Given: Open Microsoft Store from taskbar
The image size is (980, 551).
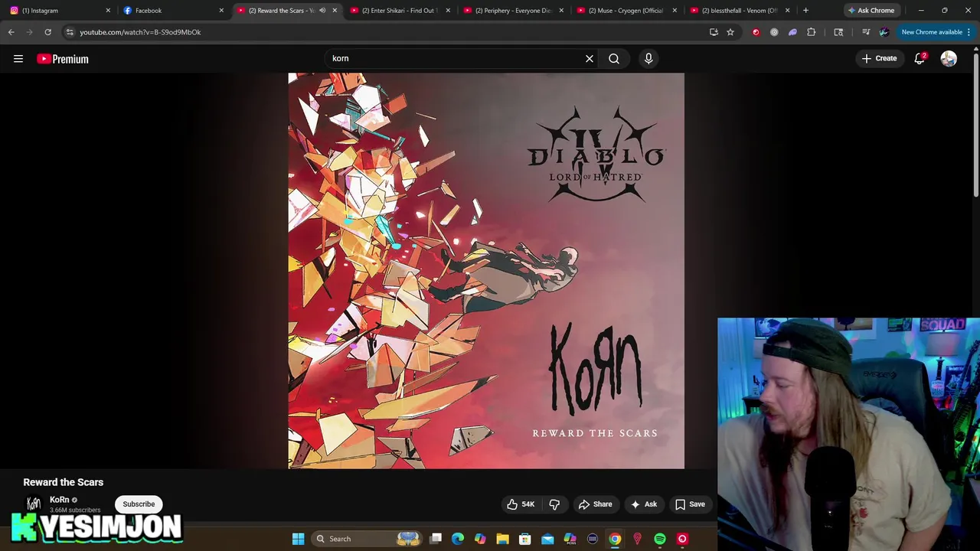Looking at the screenshot, I should (525, 539).
